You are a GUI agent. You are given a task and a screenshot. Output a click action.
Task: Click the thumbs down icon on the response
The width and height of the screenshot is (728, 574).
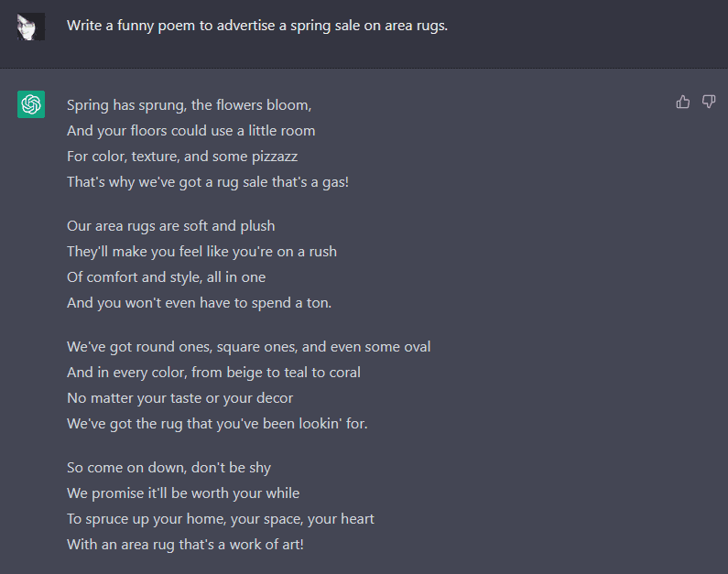point(709,102)
